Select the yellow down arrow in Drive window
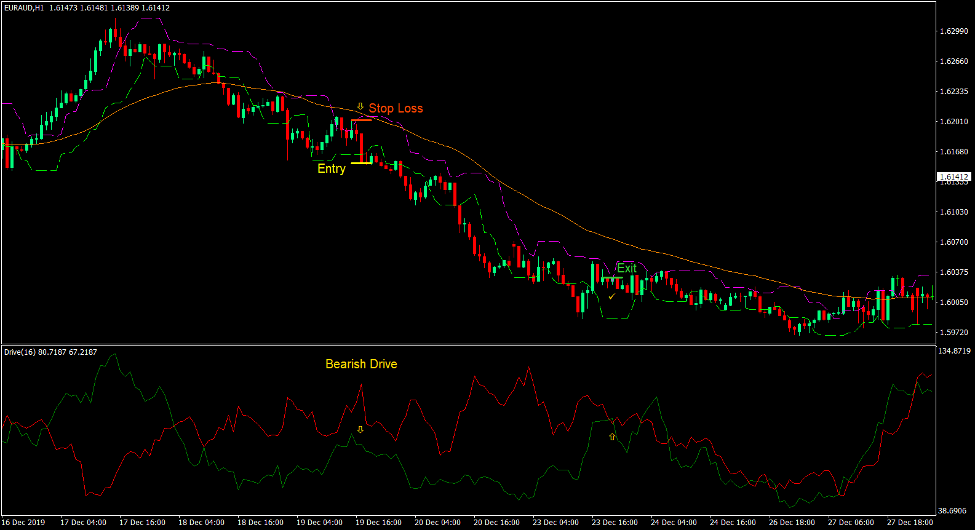 pos(361,428)
